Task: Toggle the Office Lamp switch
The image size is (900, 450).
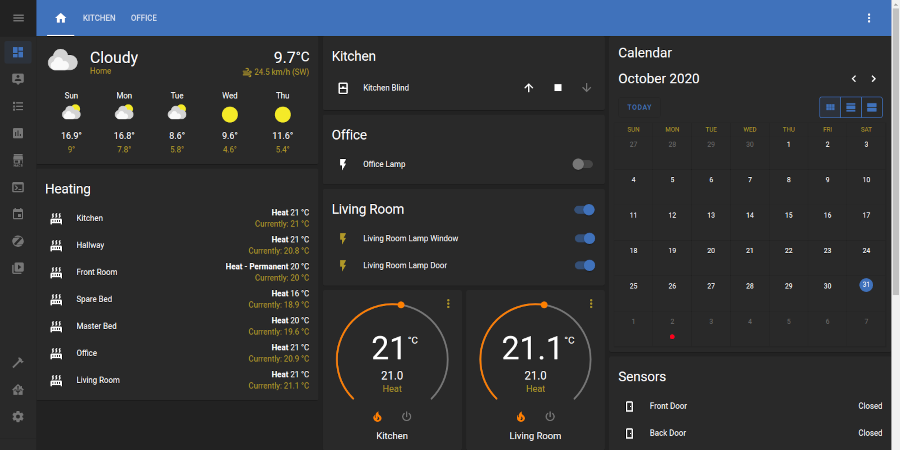Action: 583,164
